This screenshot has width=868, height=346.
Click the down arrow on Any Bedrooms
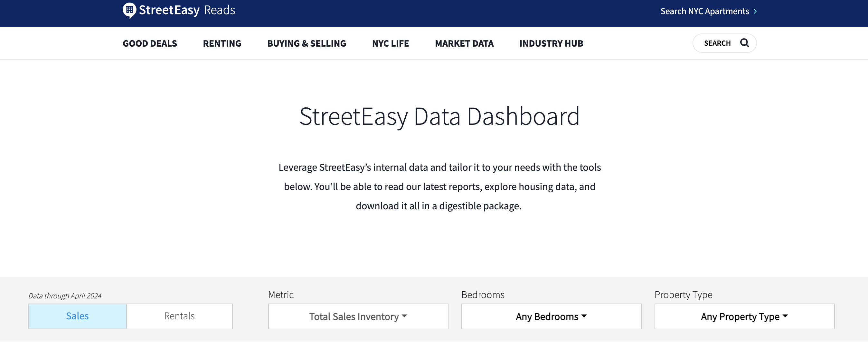(584, 316)
